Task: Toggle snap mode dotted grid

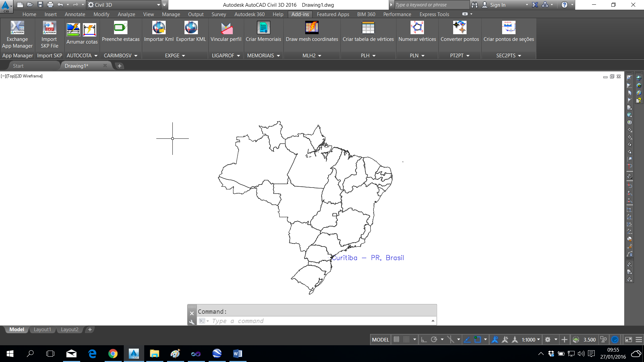Action: coord(406,340)
